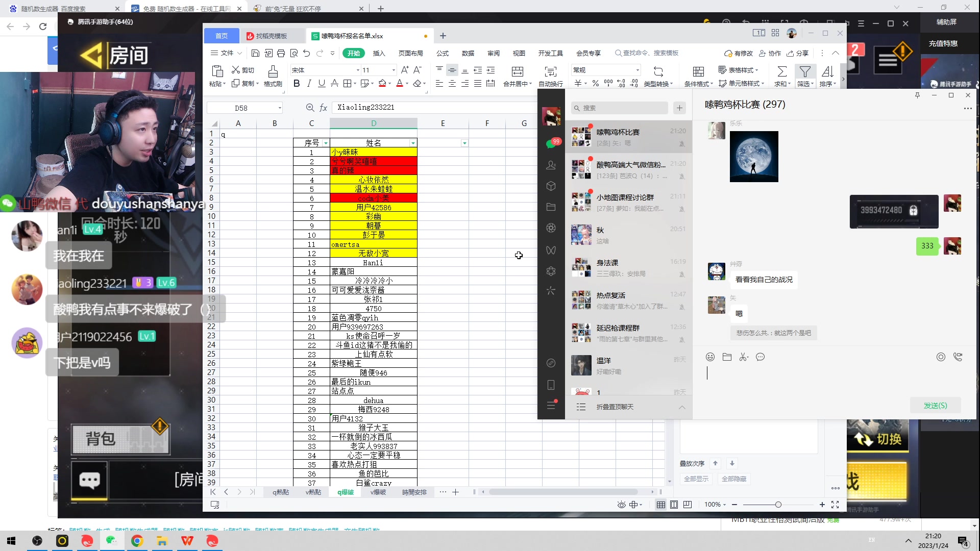Click the zoom slider handle in WPS status bar
This screenshot has width=980, height=551.
click(778, 505)
